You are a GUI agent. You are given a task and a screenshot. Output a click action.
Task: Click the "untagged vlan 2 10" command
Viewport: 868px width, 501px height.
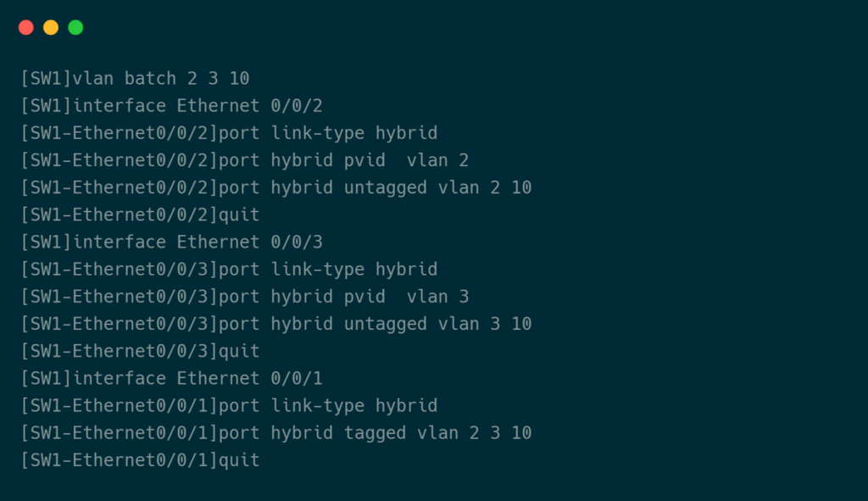[x=437, y=187]
